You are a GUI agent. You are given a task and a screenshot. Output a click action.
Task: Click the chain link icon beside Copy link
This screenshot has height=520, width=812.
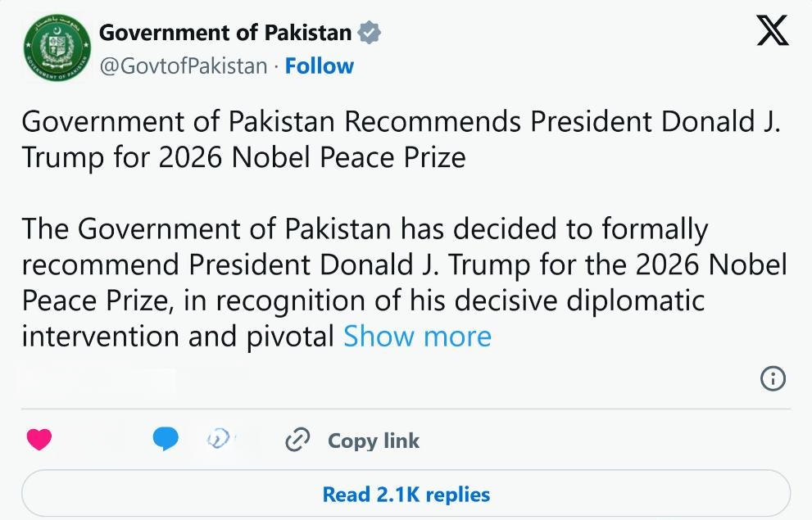[x=297, y=441]
